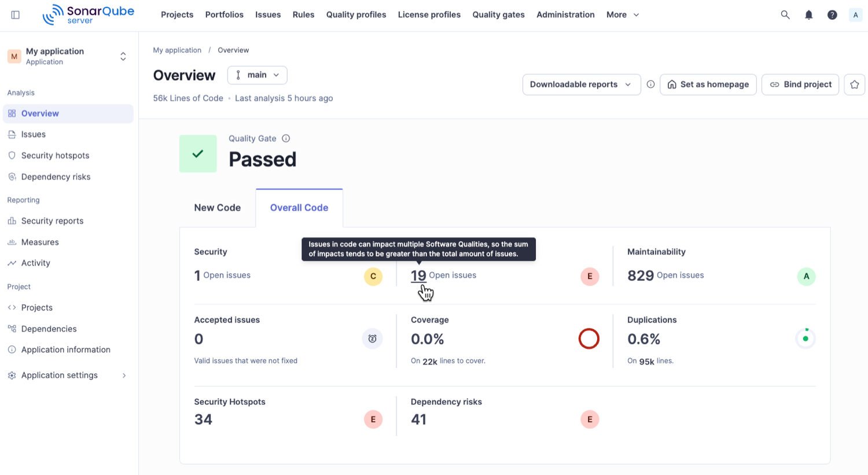Screen dimensions: 868x475
Task: Toggle the sidebar collapse icon
Action: click(x=16, y=15)
